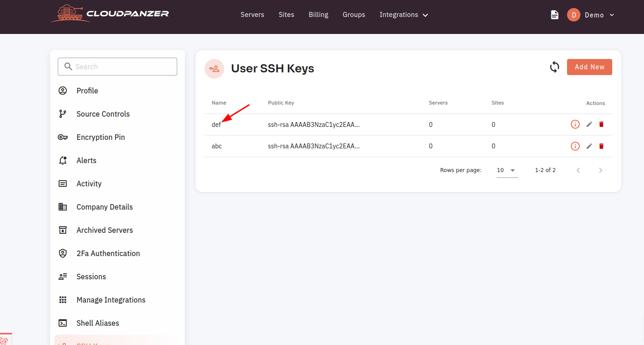
Task: Open the Billing page
Action: click(x=319, y=15)
